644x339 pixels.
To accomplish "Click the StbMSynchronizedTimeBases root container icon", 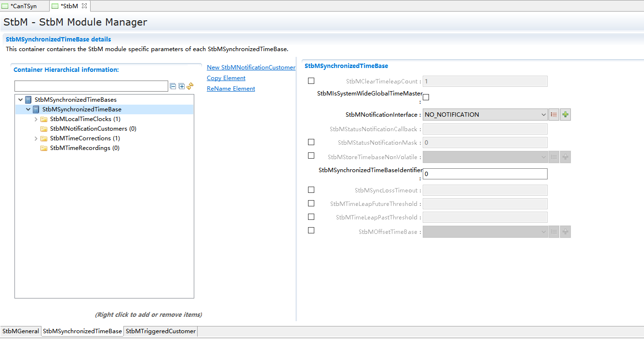I will tap(28, 100).
